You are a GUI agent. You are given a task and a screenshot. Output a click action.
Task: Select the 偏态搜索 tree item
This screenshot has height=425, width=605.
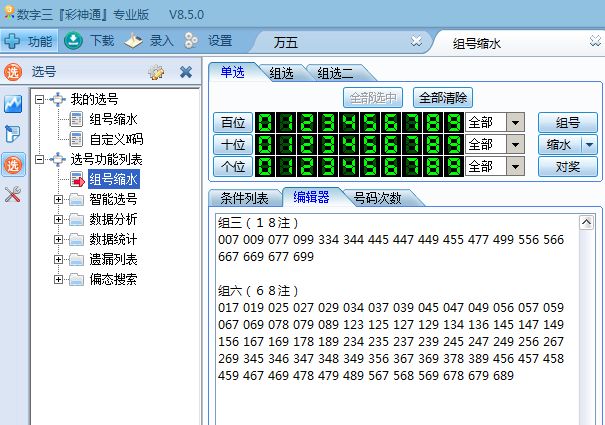(113, 279)
